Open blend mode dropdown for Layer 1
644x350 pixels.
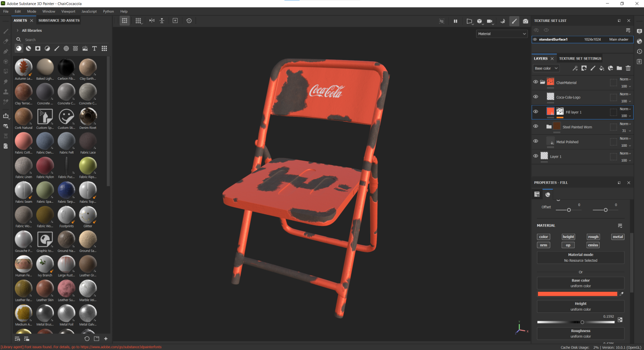[x=625, y=153]
